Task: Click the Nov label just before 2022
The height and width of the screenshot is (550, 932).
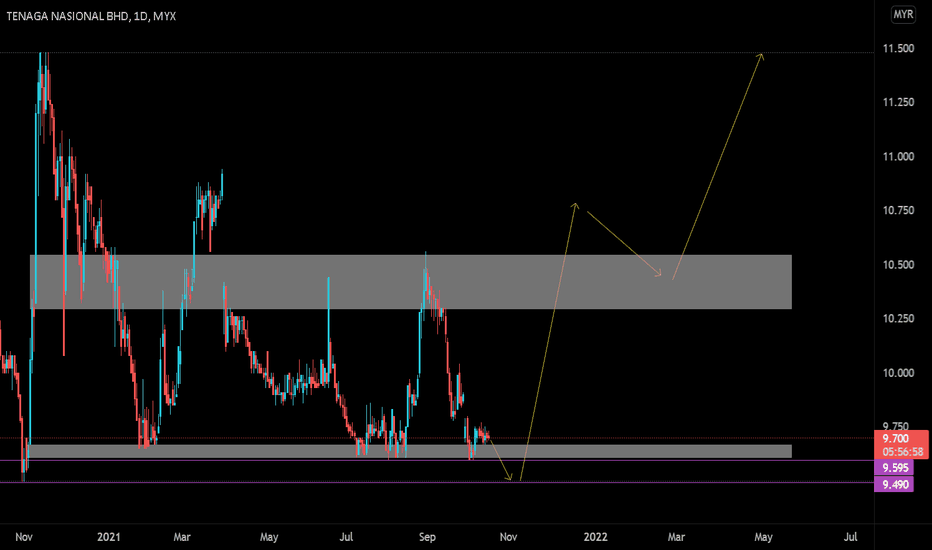Action: (x=508, y=537)
